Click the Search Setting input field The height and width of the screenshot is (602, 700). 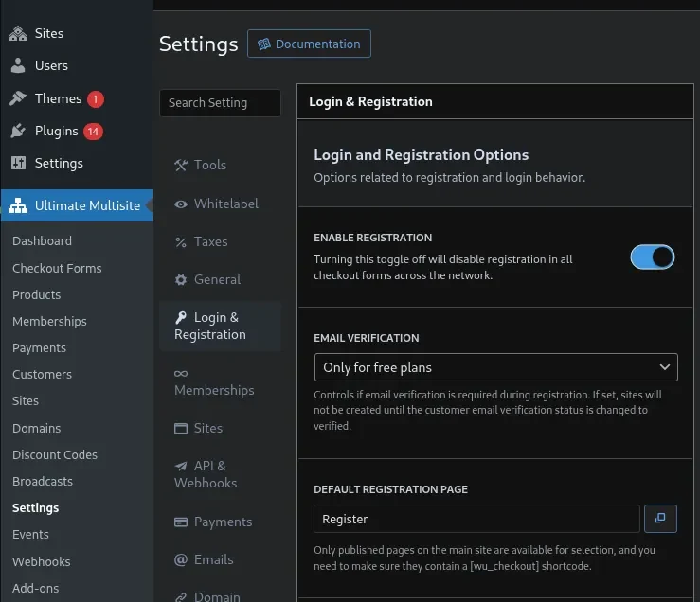[x=220, y=102]
